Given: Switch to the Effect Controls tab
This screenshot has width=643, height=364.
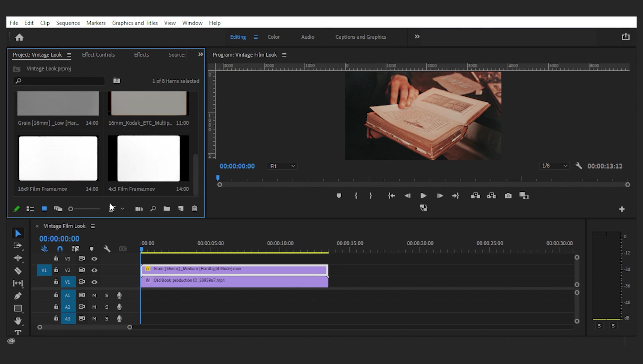Looking at the screenshot, I should pos(98,55).
